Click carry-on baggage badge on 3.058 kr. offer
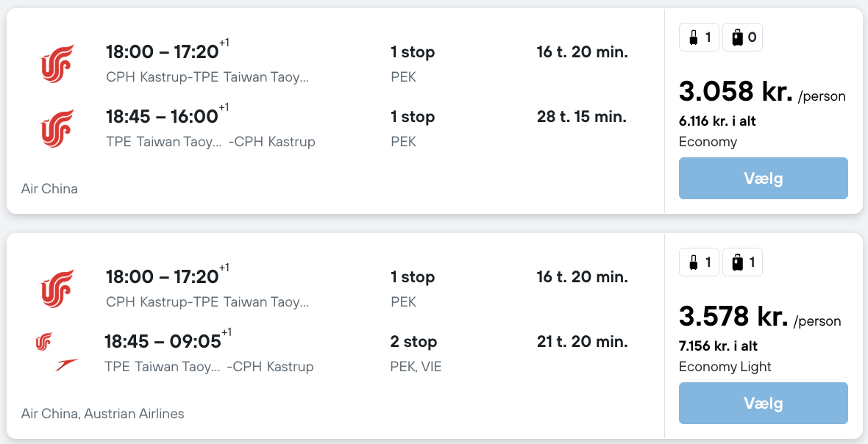The image size is (868, 444). tap(699, 37)
